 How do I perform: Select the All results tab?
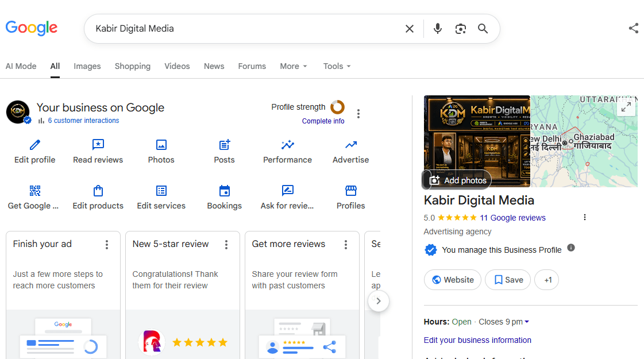pos(55,66)
